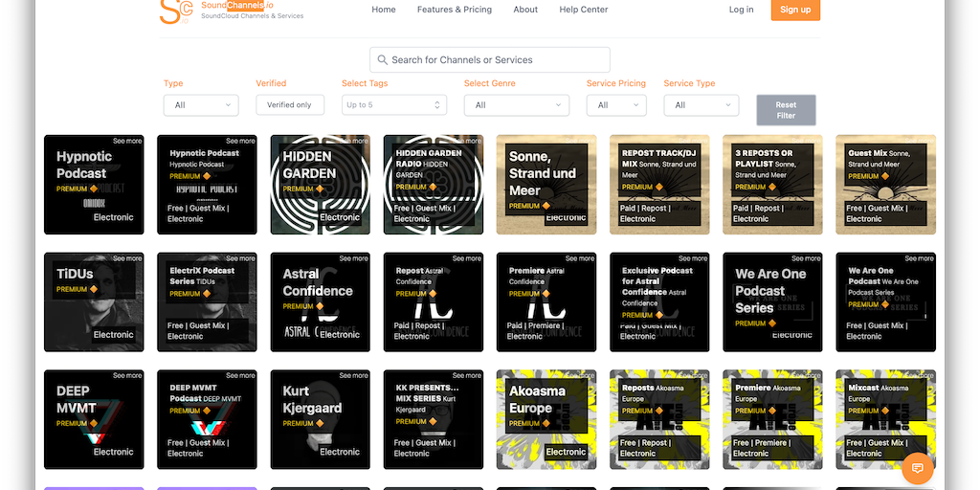
Task: Click the SoundChannels.io site title text
Action: (237, 5)
